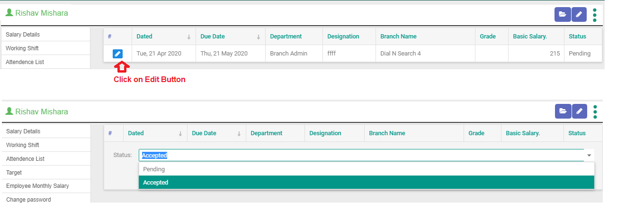The width and height of the screenshot is (644, 204).
Task: Open the folder icon button in the upper panel
Action: [x=562, y=15]
